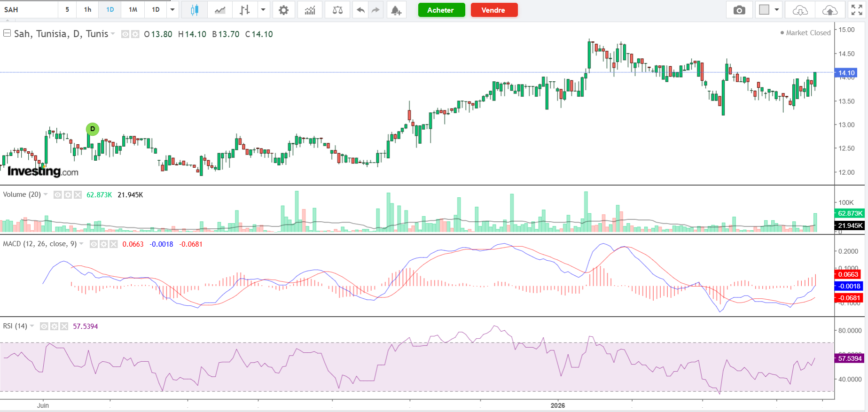Undo the last chart action
Viewport: 868px width, 412px height.
(x=360, y=10)
